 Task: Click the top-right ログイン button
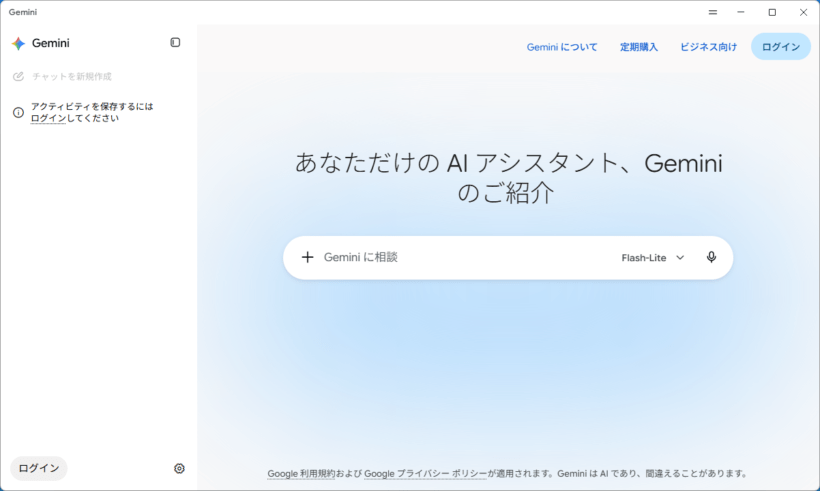[781, 47]
